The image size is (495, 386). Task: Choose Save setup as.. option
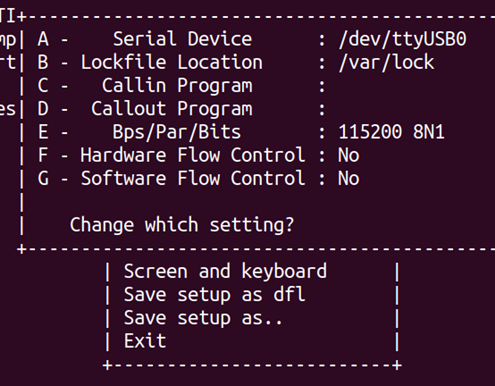[x=203, y=318]
